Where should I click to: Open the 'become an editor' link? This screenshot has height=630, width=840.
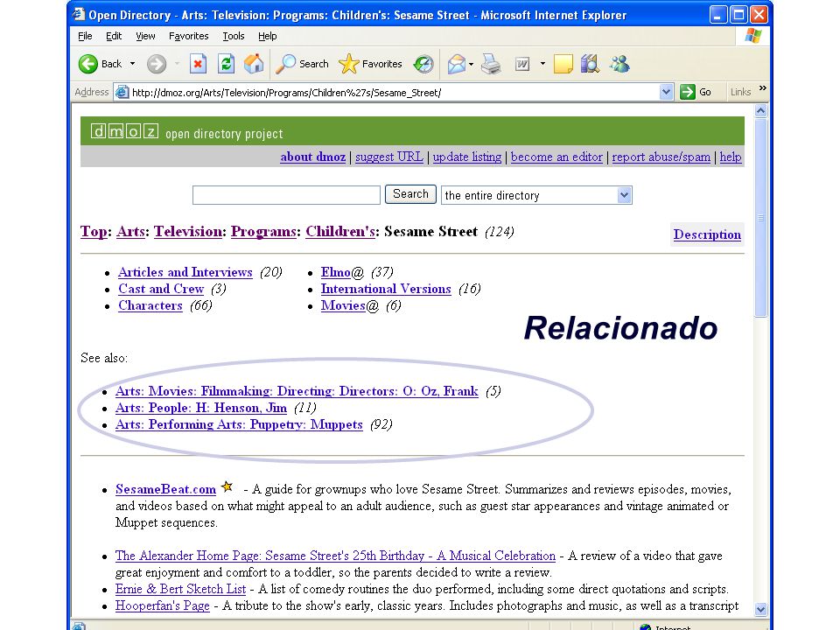tap(556, 157)
